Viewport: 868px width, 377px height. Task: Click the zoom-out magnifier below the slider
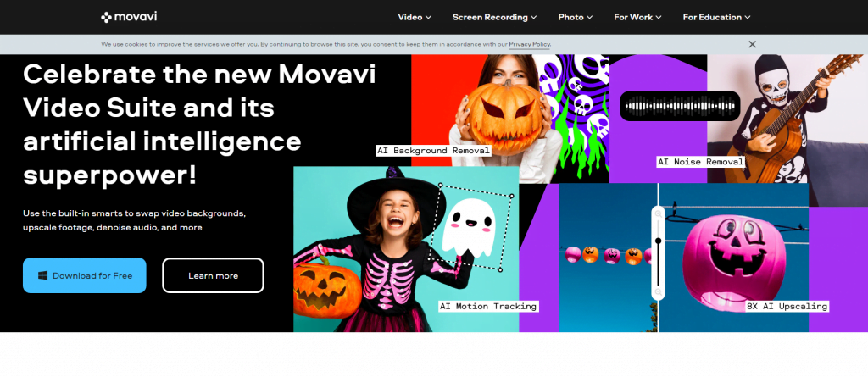658,291
